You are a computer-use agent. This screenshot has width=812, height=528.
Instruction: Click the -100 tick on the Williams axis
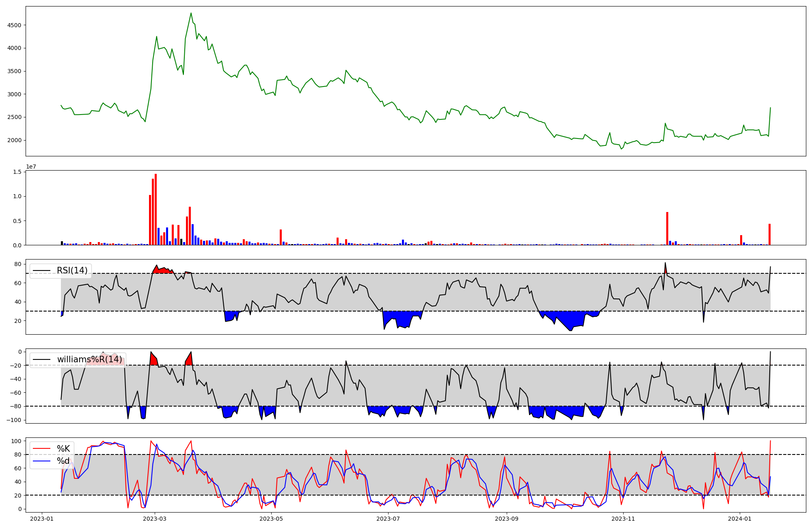tap(15, 420)
